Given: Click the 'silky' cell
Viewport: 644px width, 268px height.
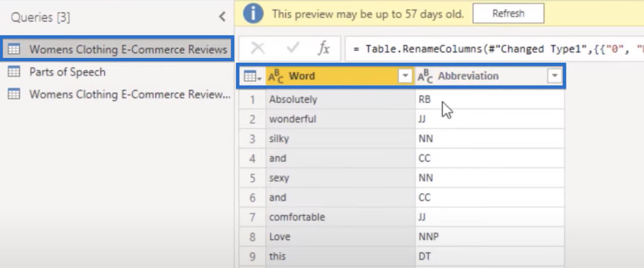Looking at the screenshot, I should (340, 139).
